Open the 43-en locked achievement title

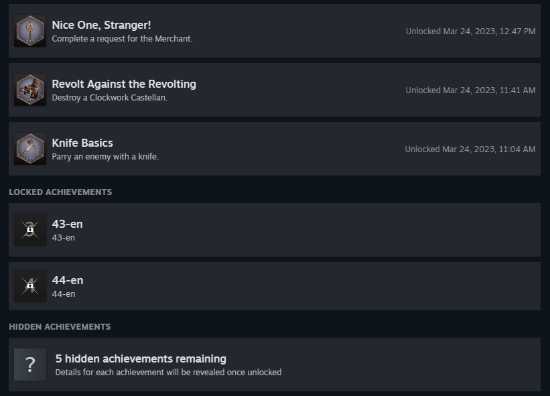tap(67, 224)
